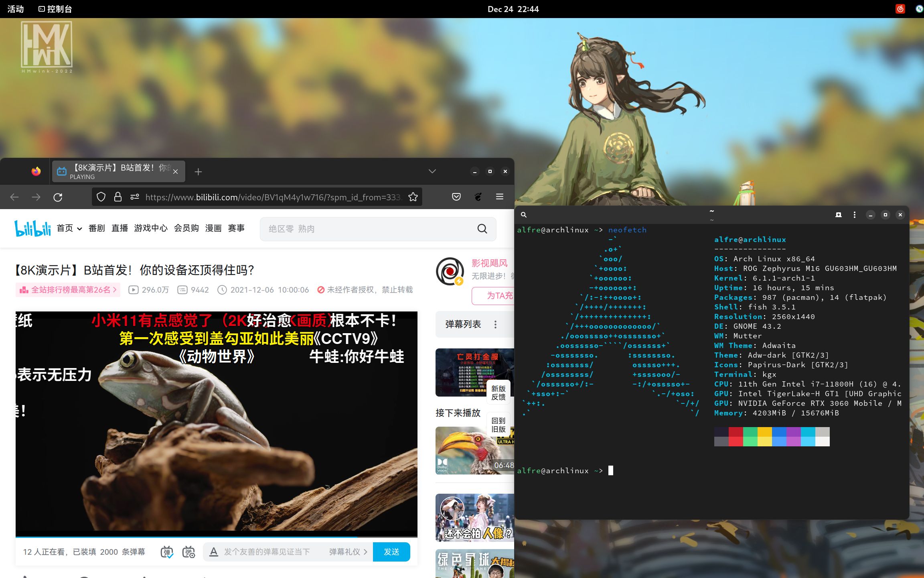Close the 8K演示片 browser tab
The image size is (924, 578).
coord(175,171)
